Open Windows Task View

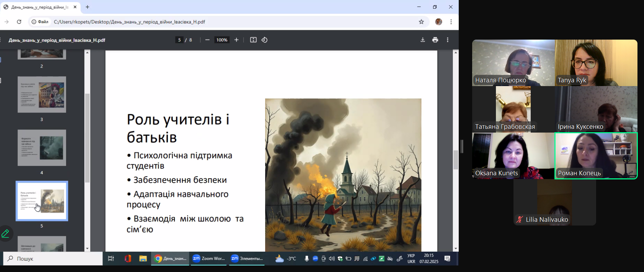click(x=111, y=259)
